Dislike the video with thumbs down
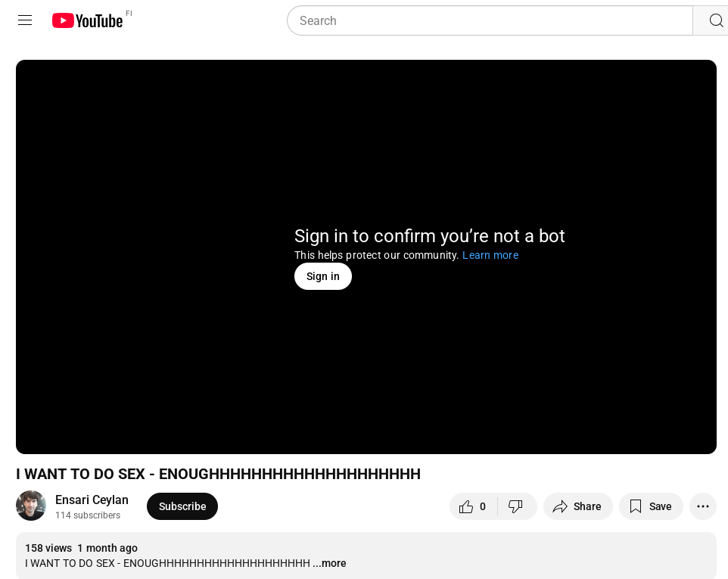 click(516, 506)
